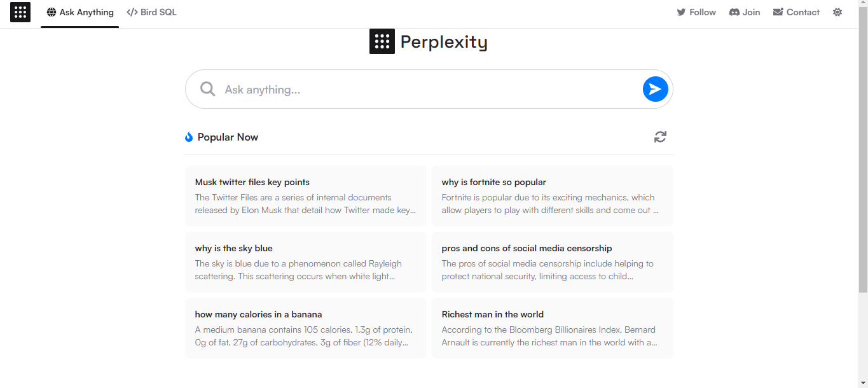
Task: Click the page vertical scrollbar down arrow
Action: coord(863,383)
